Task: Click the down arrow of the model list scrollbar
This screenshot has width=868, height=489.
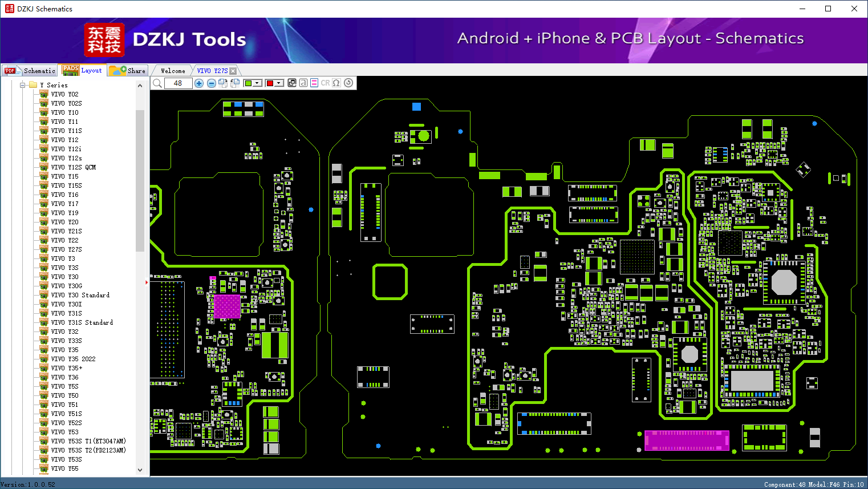Action: click(x=140, y=470)
